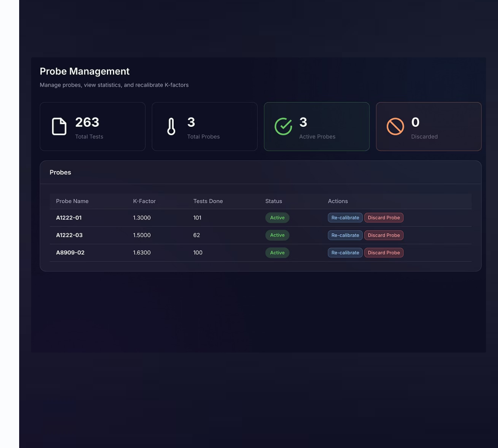Viewport: 498px width, 448px height.
Task: Click the Total Tests label
Action: point(89,137)
